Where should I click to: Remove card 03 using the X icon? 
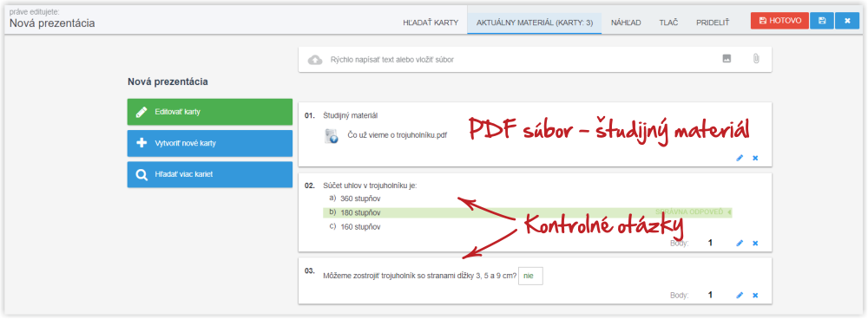[x=755, y=296]
